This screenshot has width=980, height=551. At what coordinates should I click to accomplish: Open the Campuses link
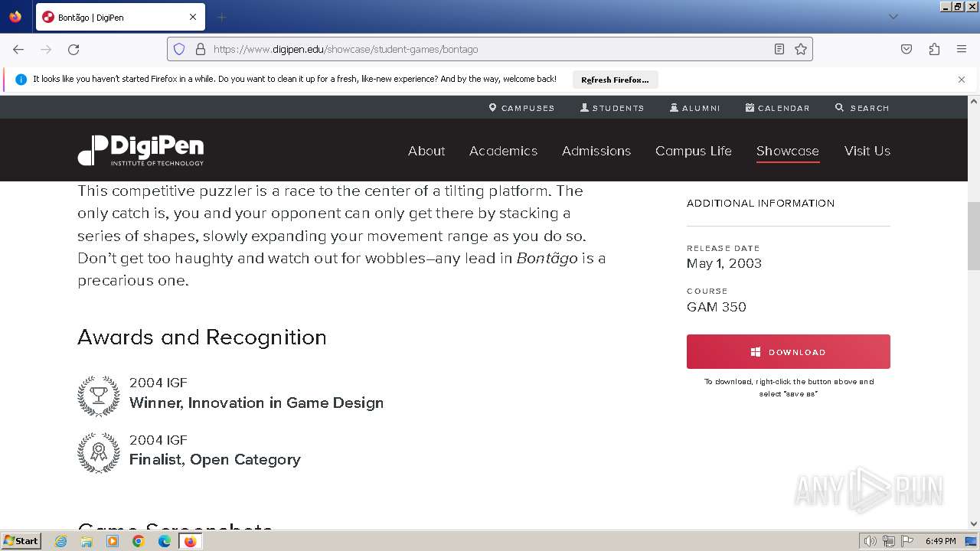[x=521, y=108]
